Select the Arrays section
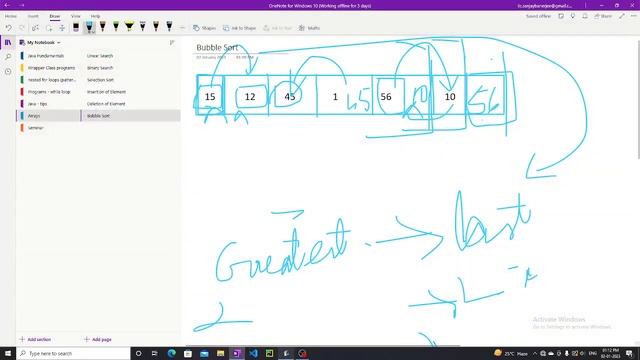The image size is (640, 360). point(48,116)
